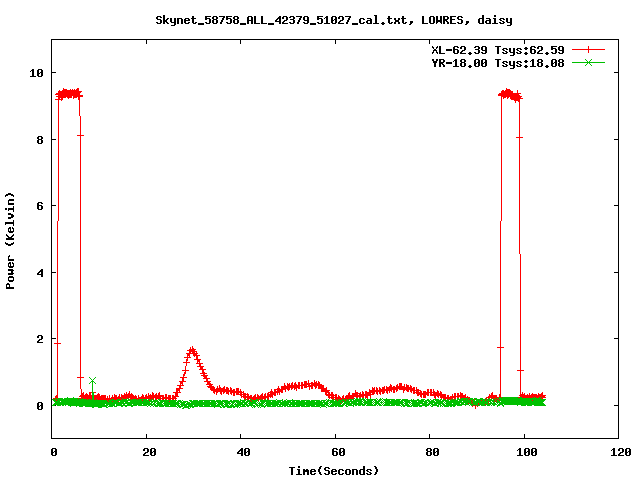Click y-axis tick label '6'
The width and height of the screenshot is (640, 480).
tap(40, 206)
